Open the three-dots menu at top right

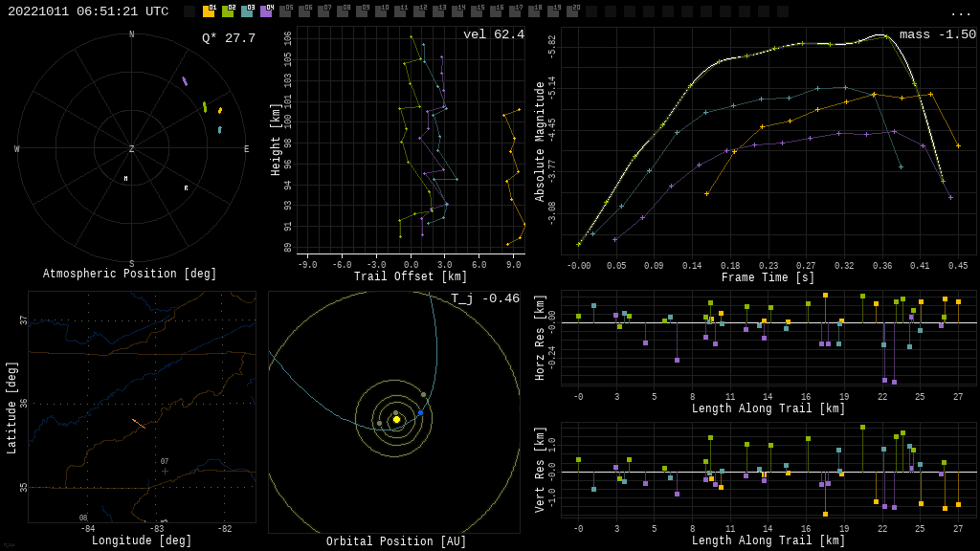(x=960, y=12)
